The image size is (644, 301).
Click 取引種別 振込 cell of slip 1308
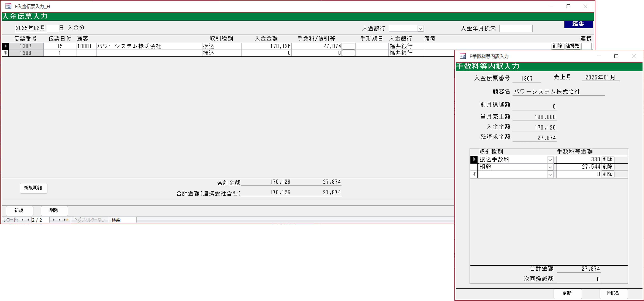click(222, 53)
